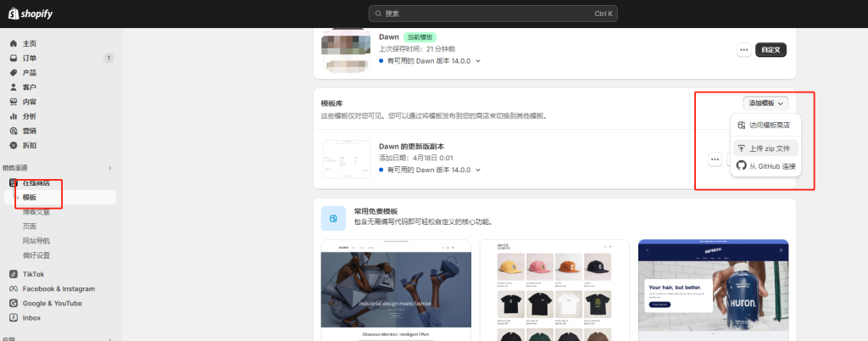
Task: Click the 产品 tag icon
Action: pos(14,72)
